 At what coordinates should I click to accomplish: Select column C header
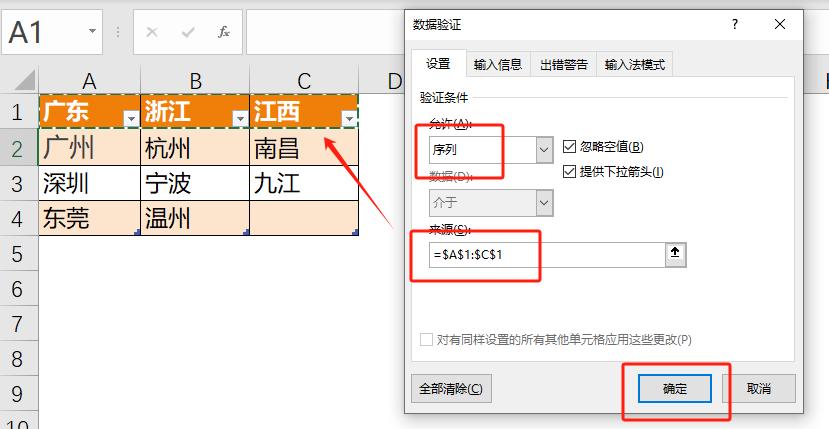[x=304, y=81]
